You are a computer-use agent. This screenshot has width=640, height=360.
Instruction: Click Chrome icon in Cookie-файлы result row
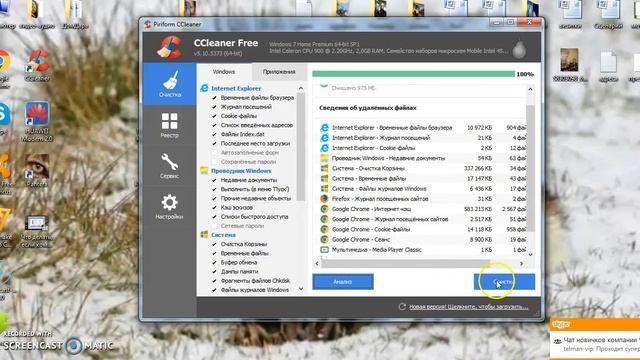tap(324, 229)
